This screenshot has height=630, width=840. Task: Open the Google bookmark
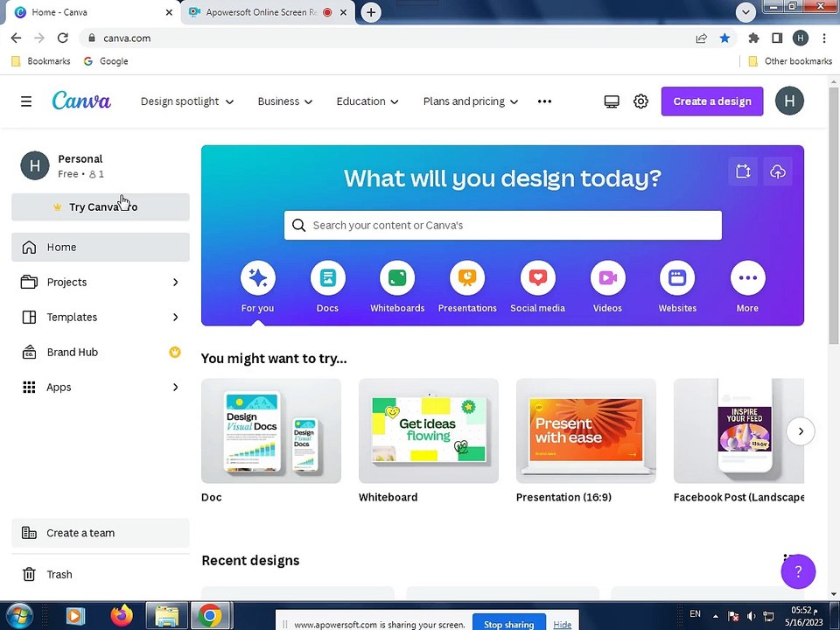click(106, 61)
